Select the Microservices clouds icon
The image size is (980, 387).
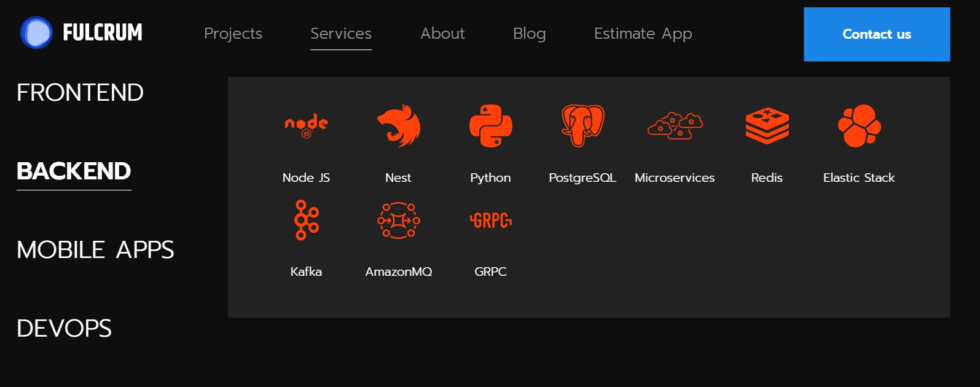coord(675,125)
